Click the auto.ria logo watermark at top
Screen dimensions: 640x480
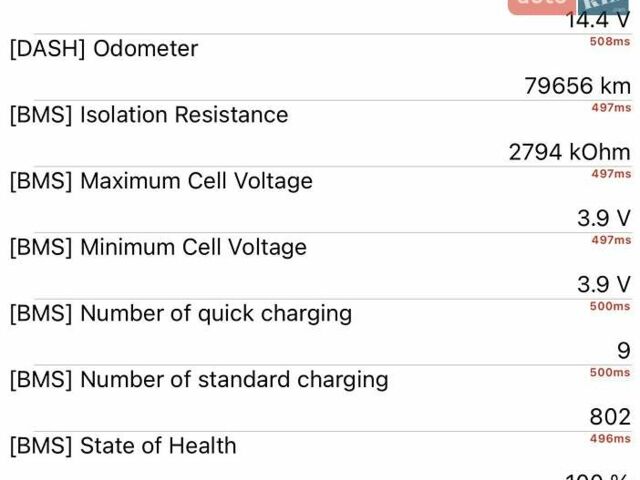point(568,6)
